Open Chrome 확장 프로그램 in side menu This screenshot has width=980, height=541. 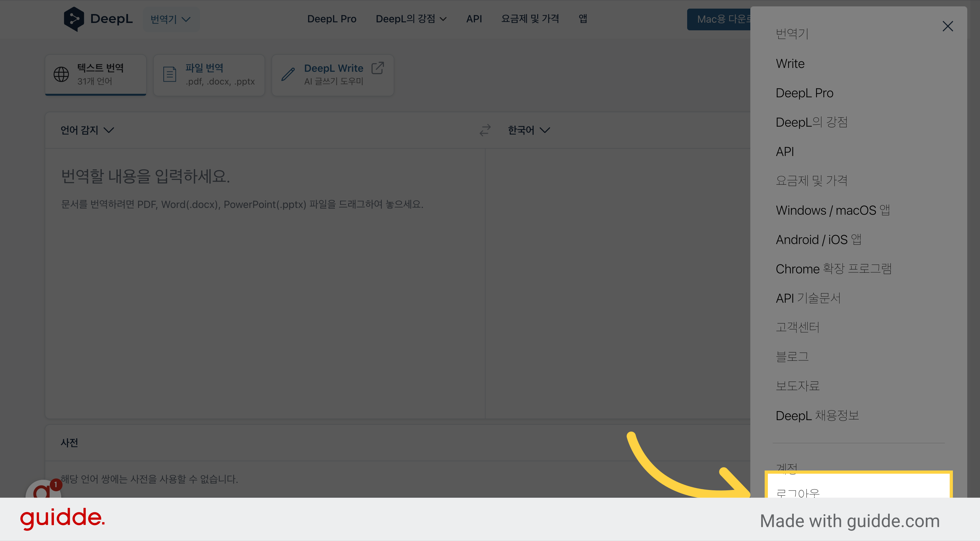(x=834, y=269)
